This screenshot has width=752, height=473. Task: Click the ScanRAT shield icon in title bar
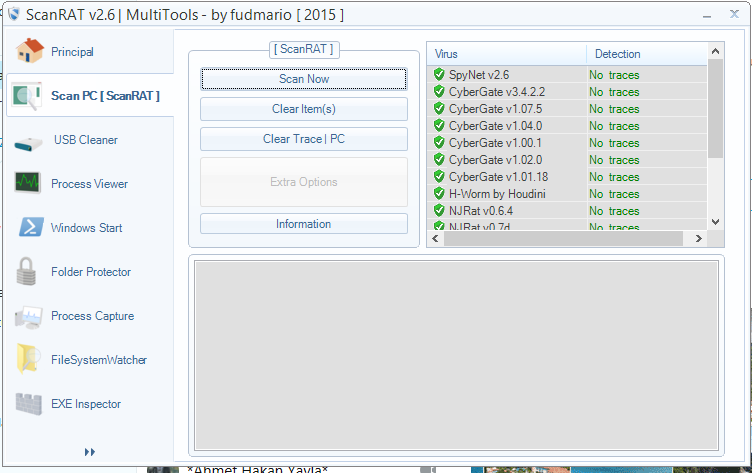click(x=14, y=14)
